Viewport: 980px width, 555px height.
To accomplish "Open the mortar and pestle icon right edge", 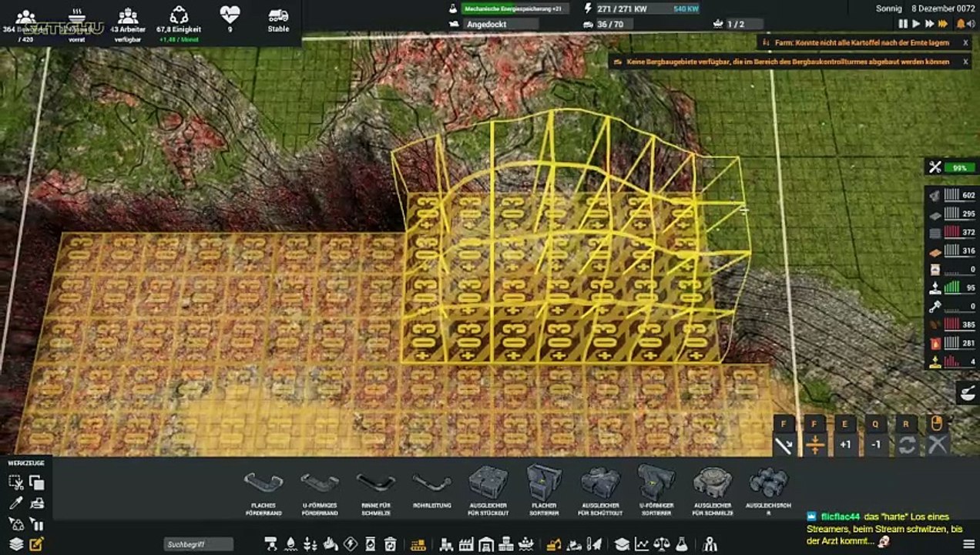I will [968, 394].
